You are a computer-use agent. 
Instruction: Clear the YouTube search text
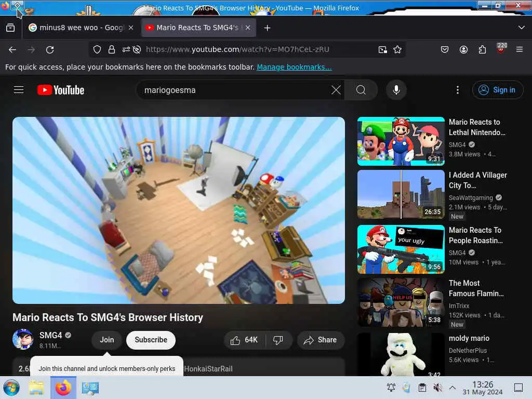click(336, 90)
